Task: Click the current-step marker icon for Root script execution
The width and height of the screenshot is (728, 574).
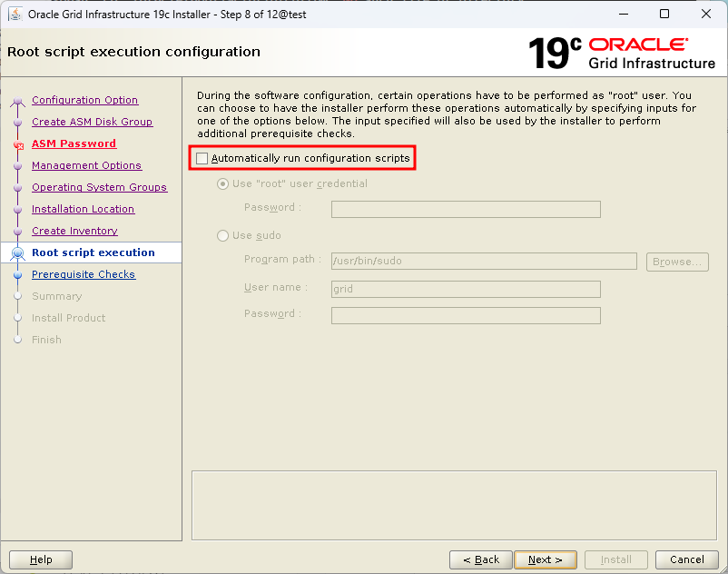Action: (x=17, y=253)
